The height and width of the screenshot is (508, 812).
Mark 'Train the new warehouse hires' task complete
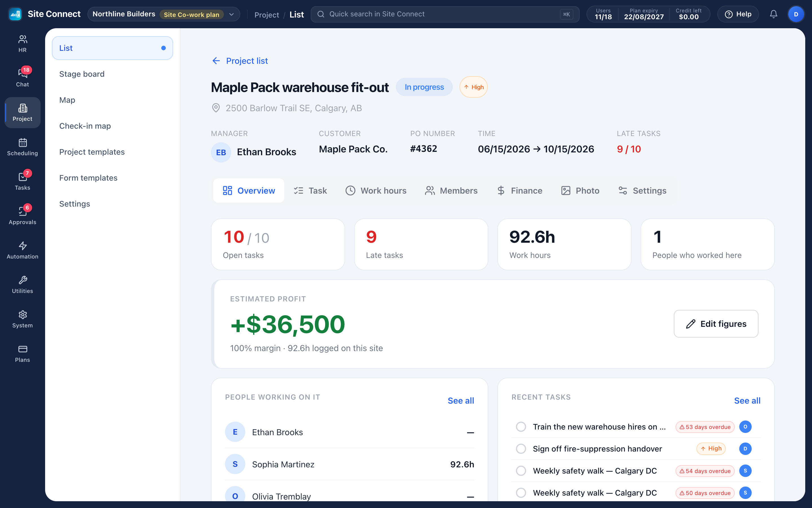[x=521, y=427]
